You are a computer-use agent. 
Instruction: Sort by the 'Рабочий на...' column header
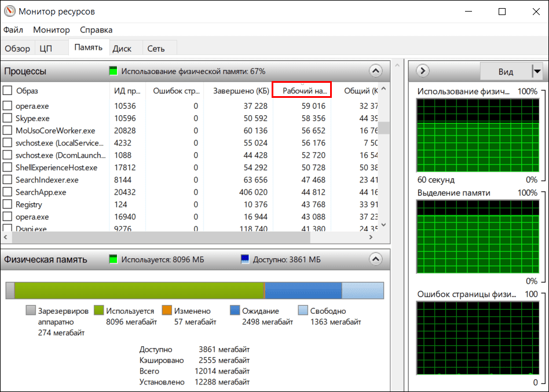pyautogui.click(x=302, y=90)
